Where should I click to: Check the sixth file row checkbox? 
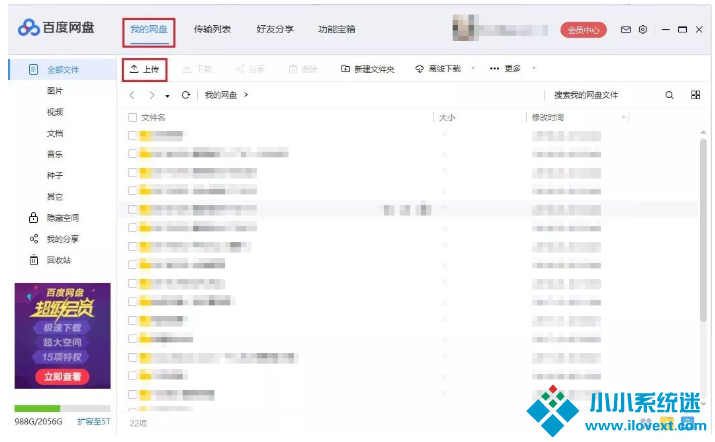click(x=132, y=228)
